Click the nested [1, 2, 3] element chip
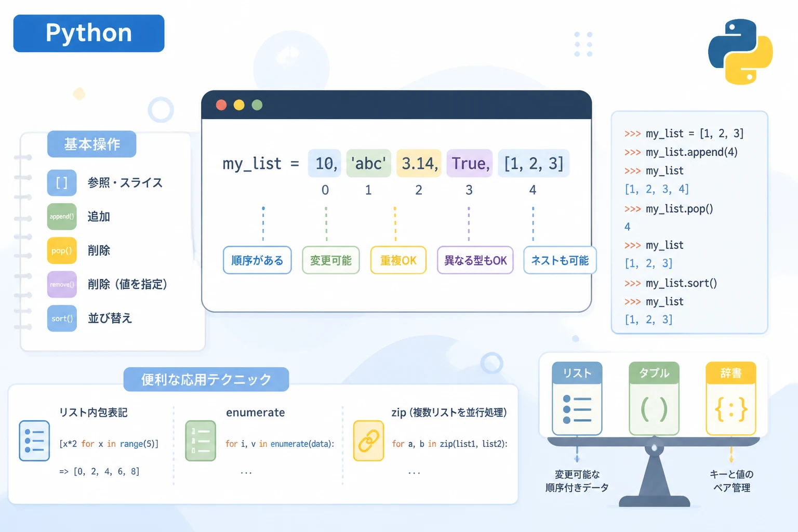 534,164
